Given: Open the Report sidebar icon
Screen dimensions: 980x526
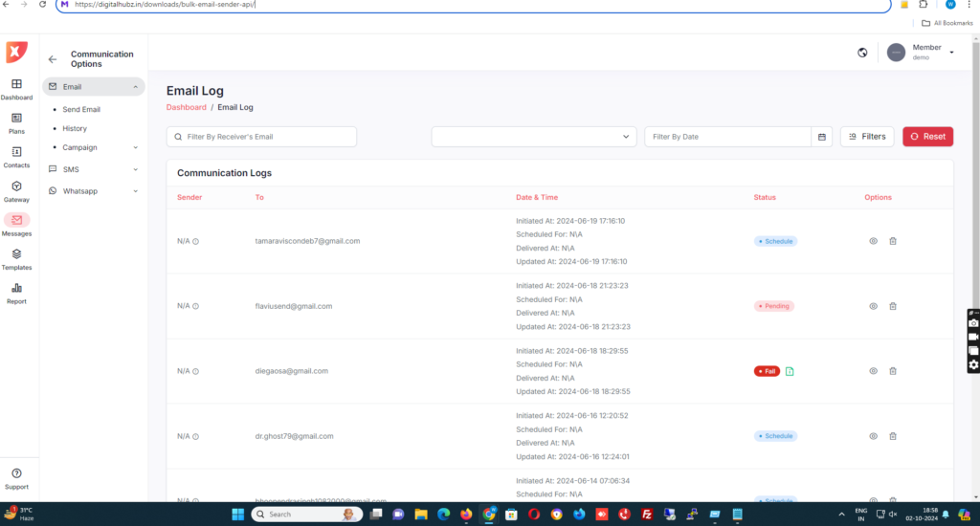Looking at the screenshot, I should tap(16, 288).
